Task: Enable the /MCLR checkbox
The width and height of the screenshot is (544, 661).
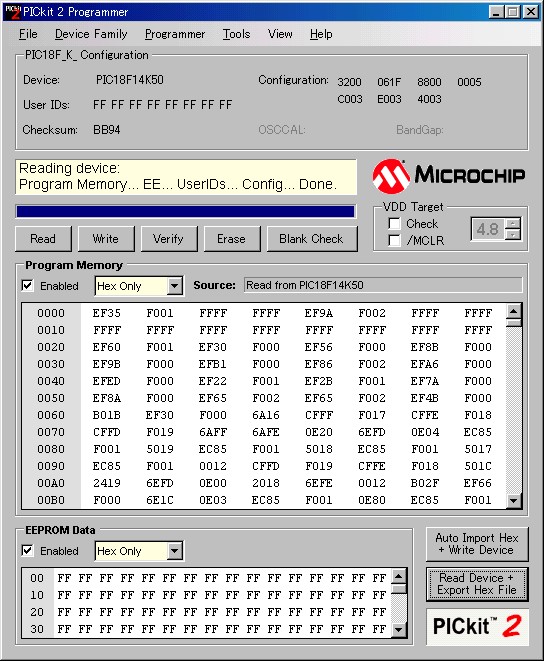Action: tap(394, 240)
